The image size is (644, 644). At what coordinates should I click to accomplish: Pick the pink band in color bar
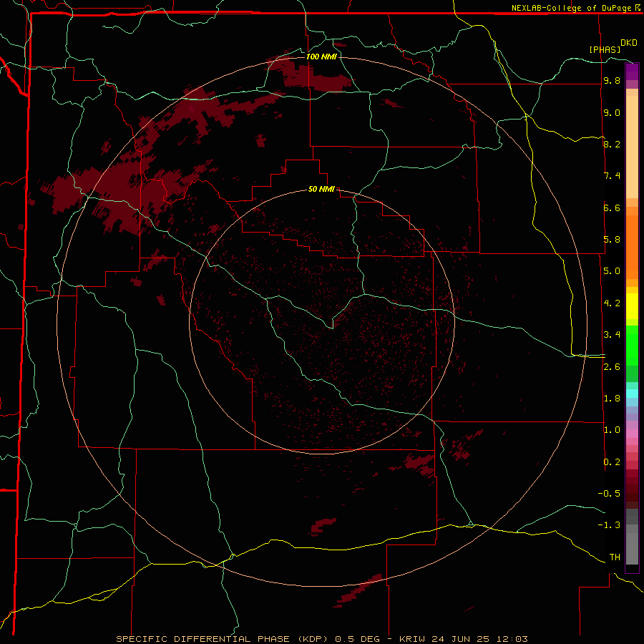click(x=632, y=434)
